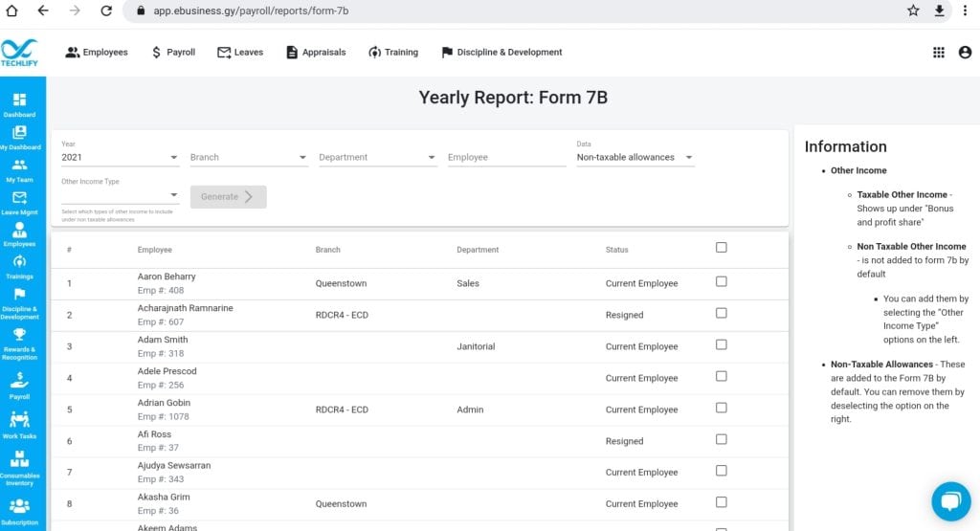This screenshot has height=531, width=980.
Task: Check the box for Aaron Beharry
Action: pyautogui.click(x=722, y=281)
